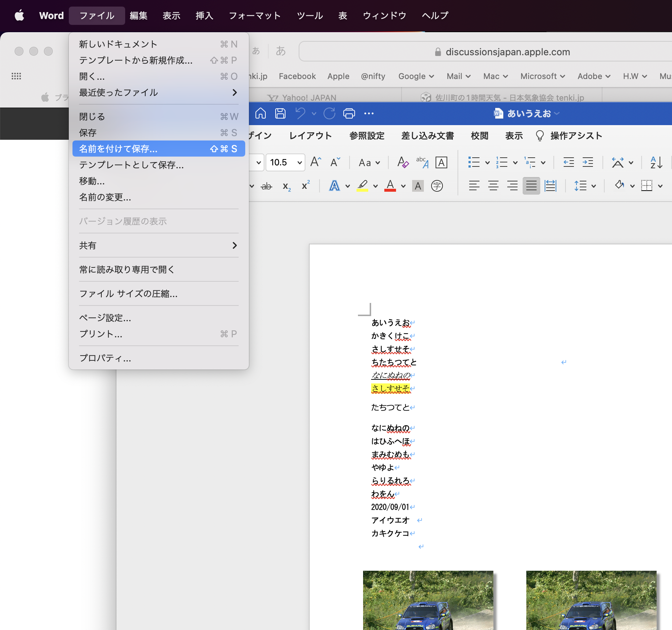Click the sort A-Z icon
672x630 pixels.
[656, 162]
